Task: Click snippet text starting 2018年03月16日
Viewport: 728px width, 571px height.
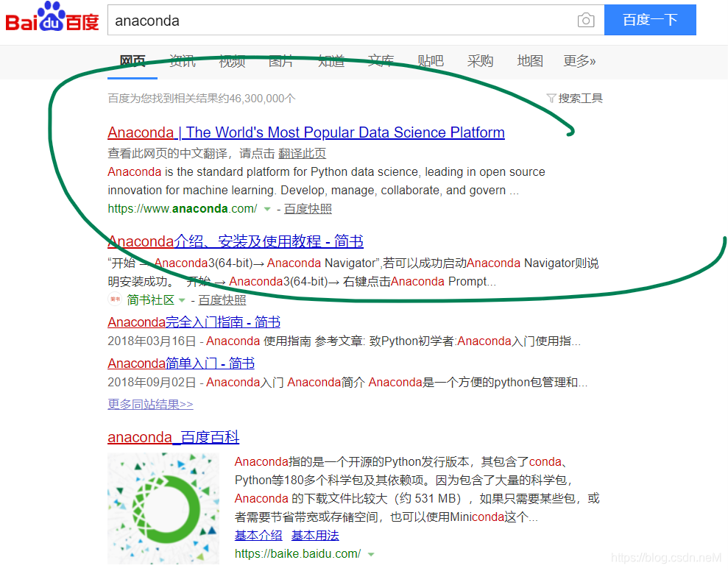Action: pyautogui.click(x=344, y=341)
